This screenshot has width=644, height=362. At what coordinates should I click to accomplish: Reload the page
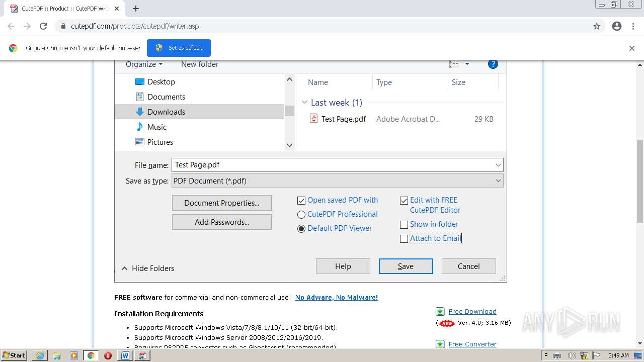point(43,26)
